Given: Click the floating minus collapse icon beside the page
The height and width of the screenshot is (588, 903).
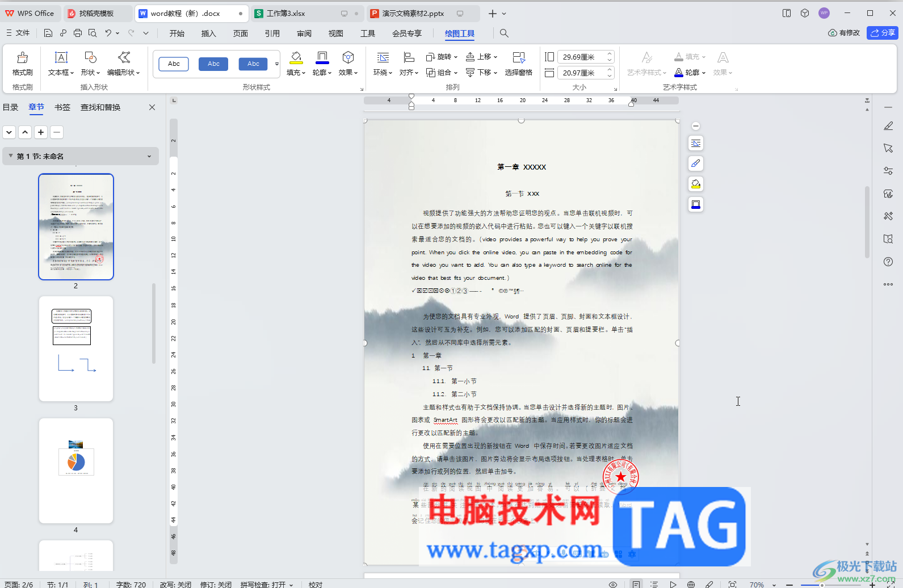Looking at the screenshot, I should 696,126.
